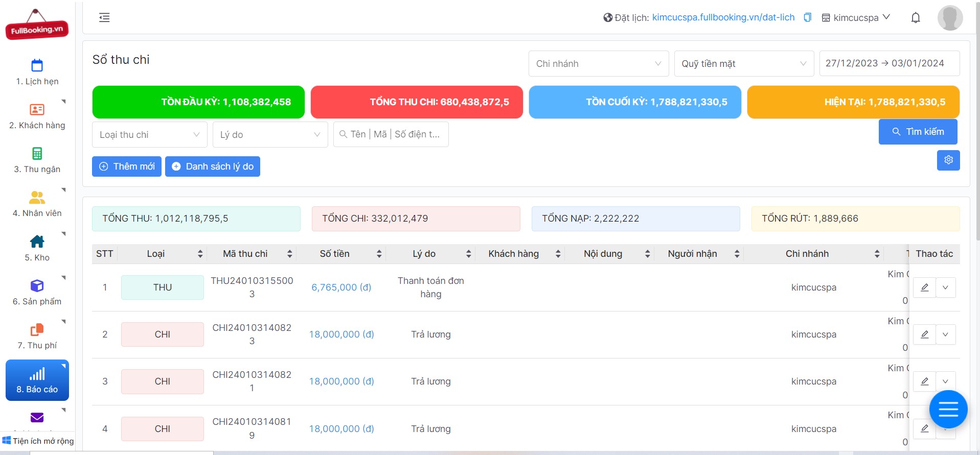
Task: Open notifications bell icon
Action: tap(916, 18)
